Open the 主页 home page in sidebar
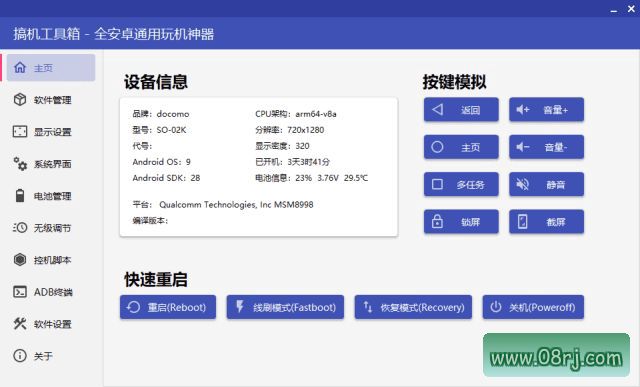The image size is (640, 387). click(x=51, y=68)
